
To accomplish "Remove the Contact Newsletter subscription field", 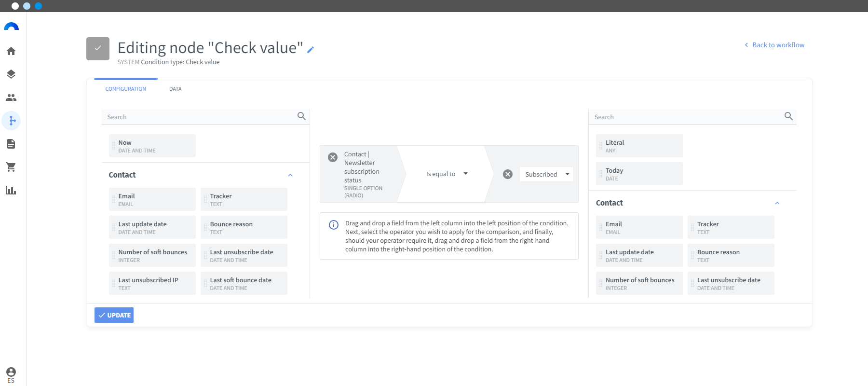I will pos(333,157).
